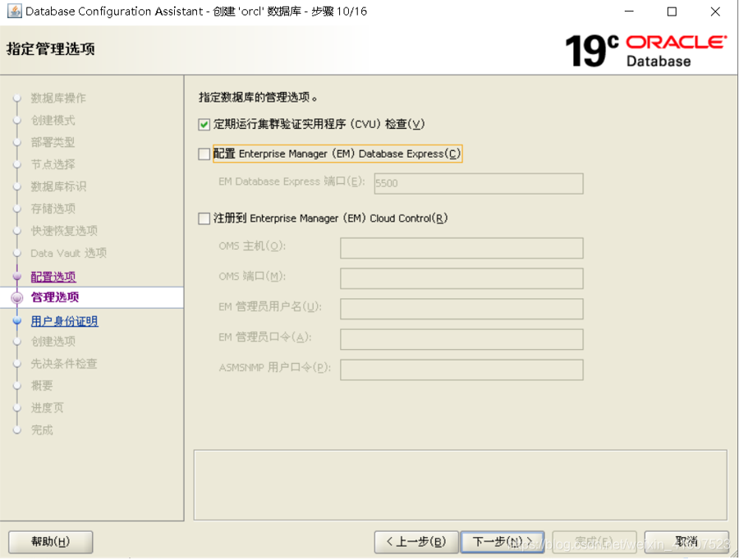
Task: Click the 节点选择 step in sidebar
Action: pos(53,164)
